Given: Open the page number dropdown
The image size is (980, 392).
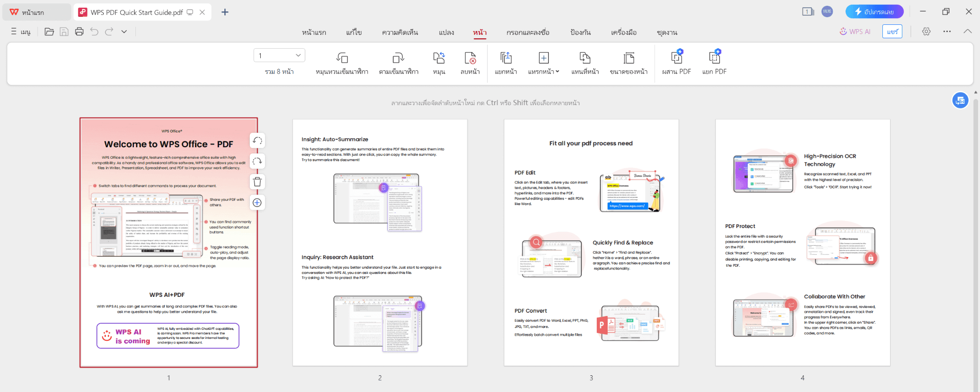Looking at the screenshot, I should [298, 55].
